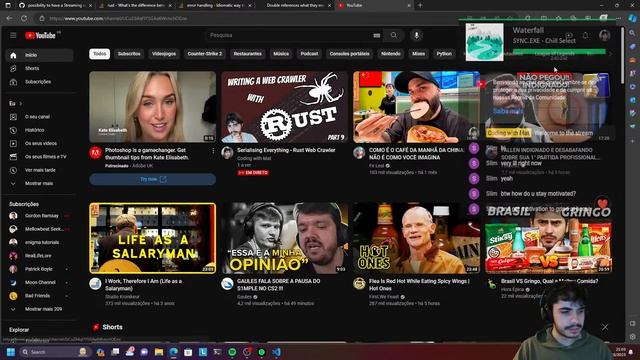The width and height of the screenshot is (640, 360).
Task: Select the Mixes filter chip
Action: point(418,54)
